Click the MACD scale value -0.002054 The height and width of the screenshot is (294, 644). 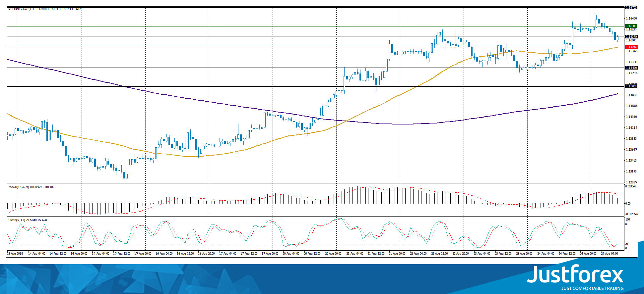point(631,214)
